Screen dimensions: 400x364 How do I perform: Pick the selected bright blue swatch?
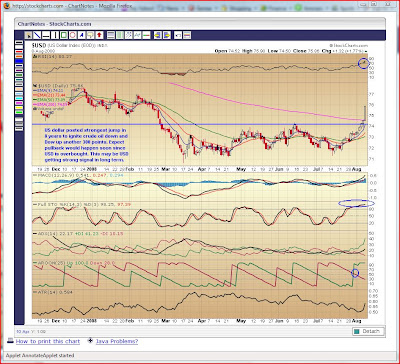(x=19, y=61)
